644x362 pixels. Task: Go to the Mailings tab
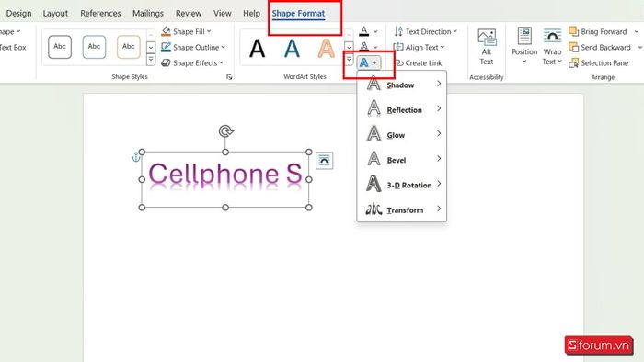click(148, 13)
